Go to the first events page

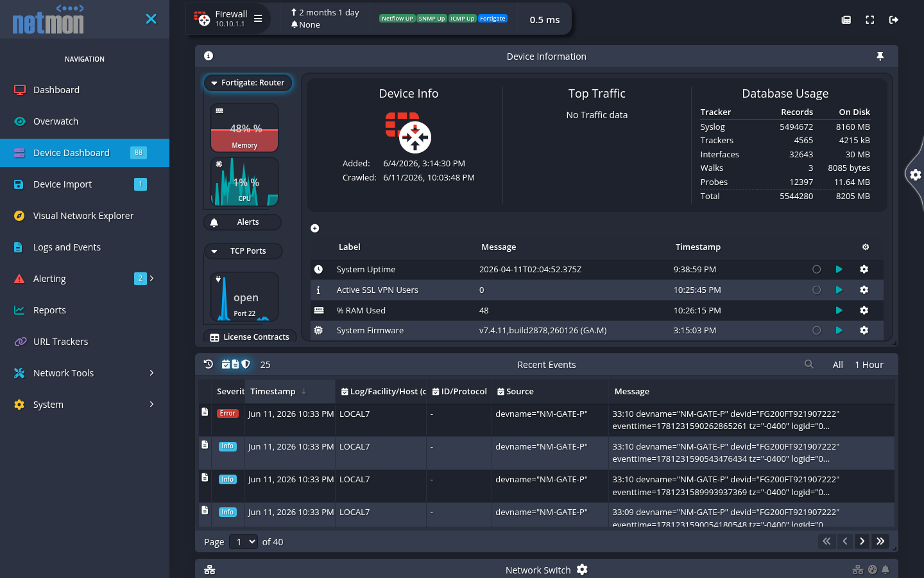pos(827,541)
